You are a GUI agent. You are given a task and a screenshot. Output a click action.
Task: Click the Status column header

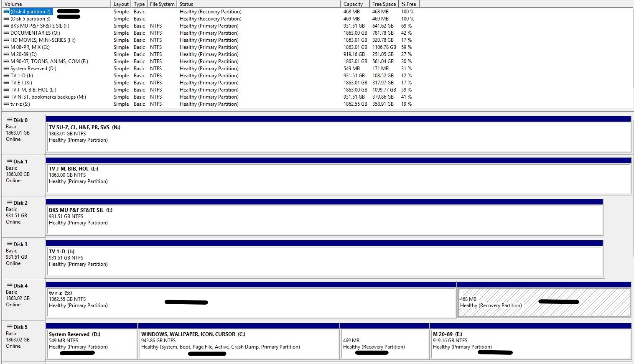click(x=259, y=4)
